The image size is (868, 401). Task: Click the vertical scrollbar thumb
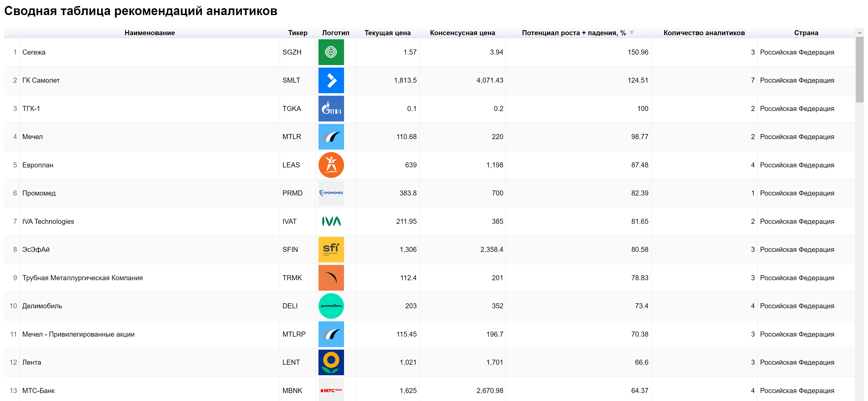[860, 69]
